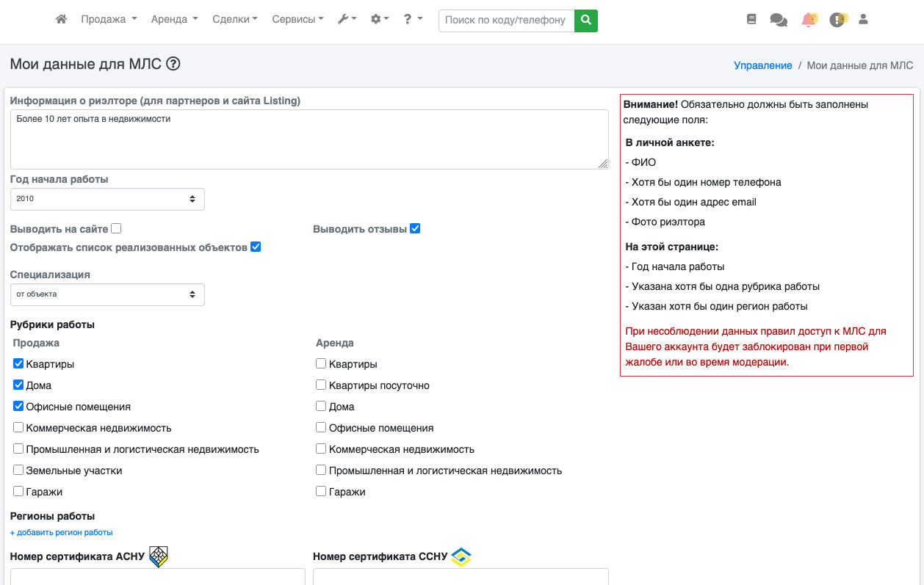Enable the 'Выводить на сайте' checkbox
The width and height of the screenshot is (924, 585).
[116, 229]
